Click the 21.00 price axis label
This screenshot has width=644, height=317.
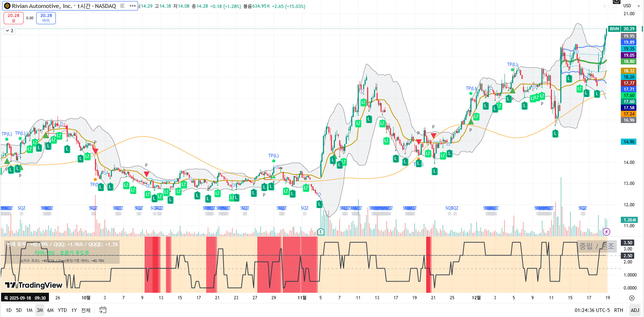click(629, 14)
